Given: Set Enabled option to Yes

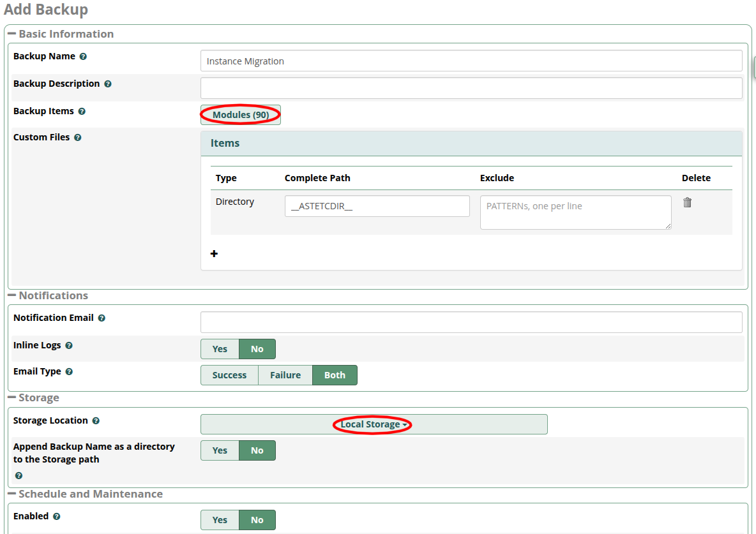Looking at the screenshot, I should (220, 520).
